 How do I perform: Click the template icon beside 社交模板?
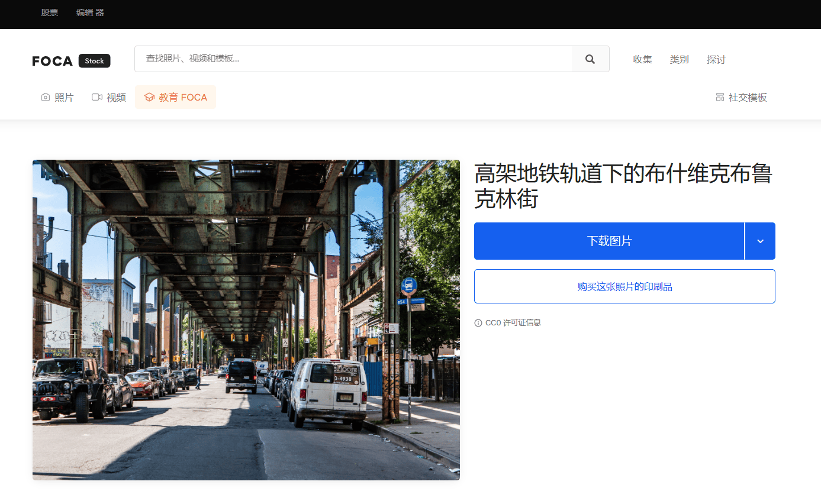(x=720, y=97)
